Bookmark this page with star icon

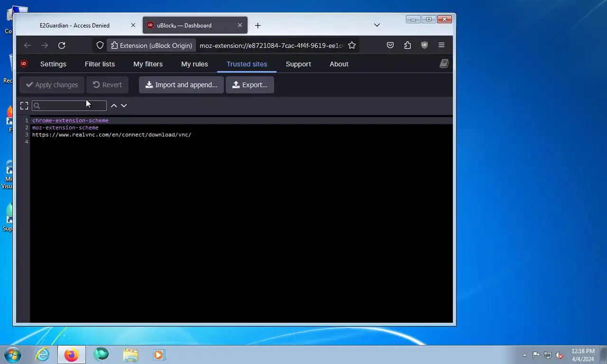[352, 45]
